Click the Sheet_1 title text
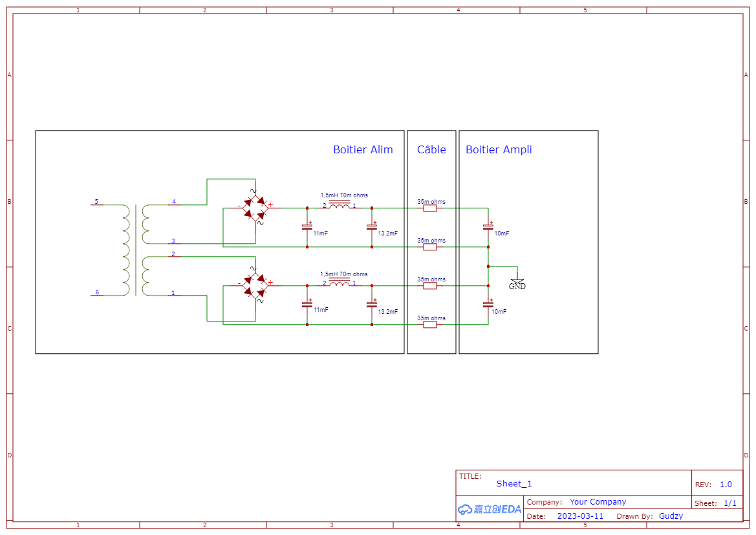Viewport: 756px width, 535px height. point(514,483)
